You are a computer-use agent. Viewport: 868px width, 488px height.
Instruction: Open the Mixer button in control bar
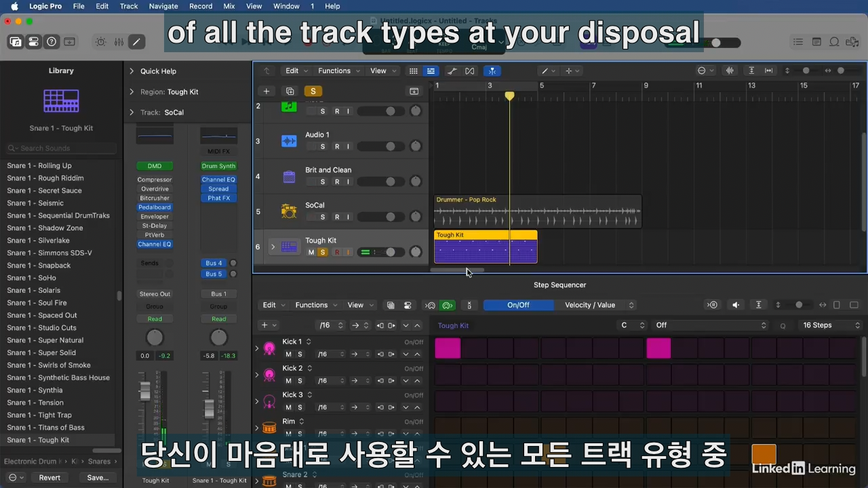tap(119, 42)
